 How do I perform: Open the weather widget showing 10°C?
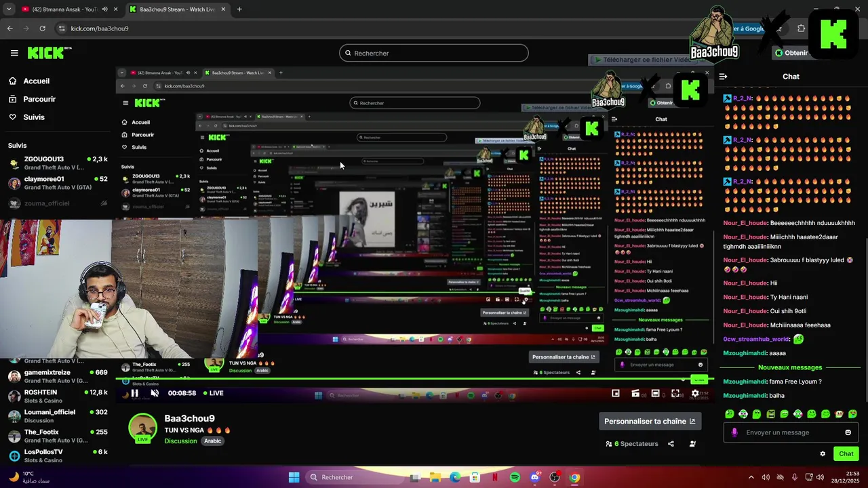pyautogui.click(x=31, y=477)
